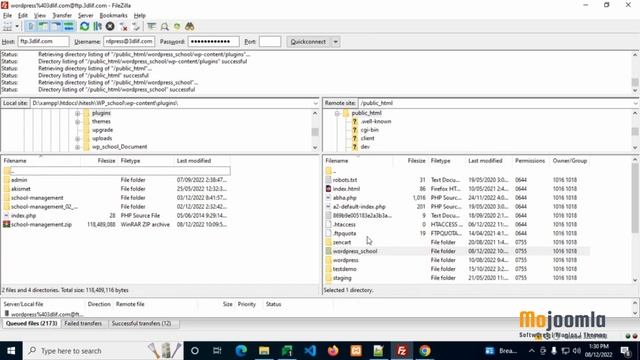Click the Quickconnect button
This screenshot has width=640, height=360.
[x=308, y=42]
